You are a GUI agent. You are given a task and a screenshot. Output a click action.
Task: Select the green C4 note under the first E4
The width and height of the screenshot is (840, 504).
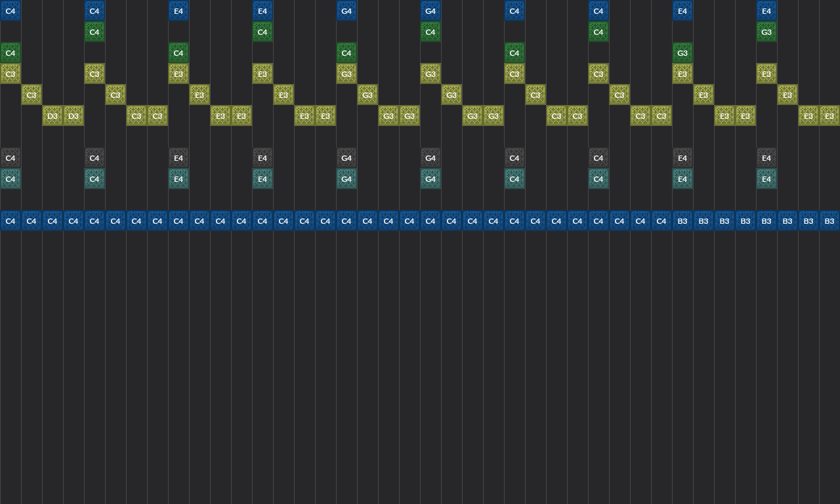(178, 52)
